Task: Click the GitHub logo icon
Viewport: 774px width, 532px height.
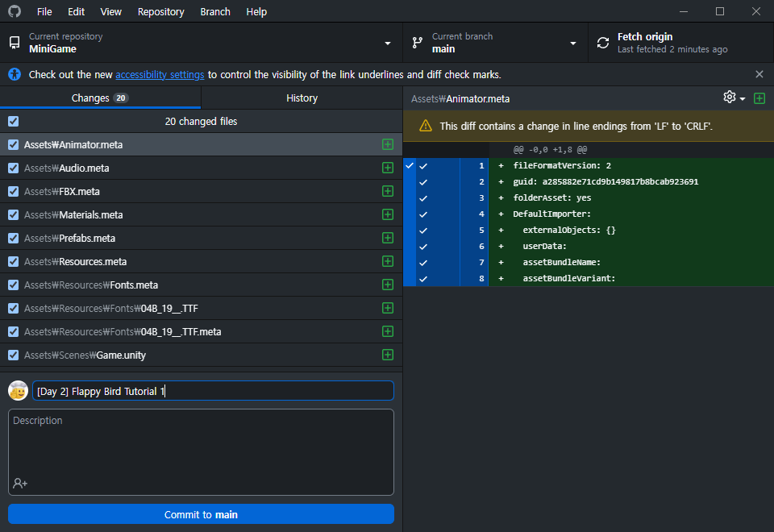Action: pos(15,11)
